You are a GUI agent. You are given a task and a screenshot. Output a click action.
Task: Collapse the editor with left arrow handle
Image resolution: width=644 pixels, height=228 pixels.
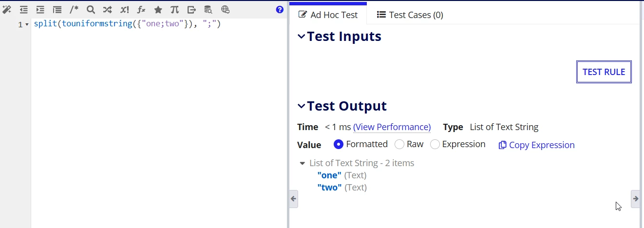click(293, 199)
